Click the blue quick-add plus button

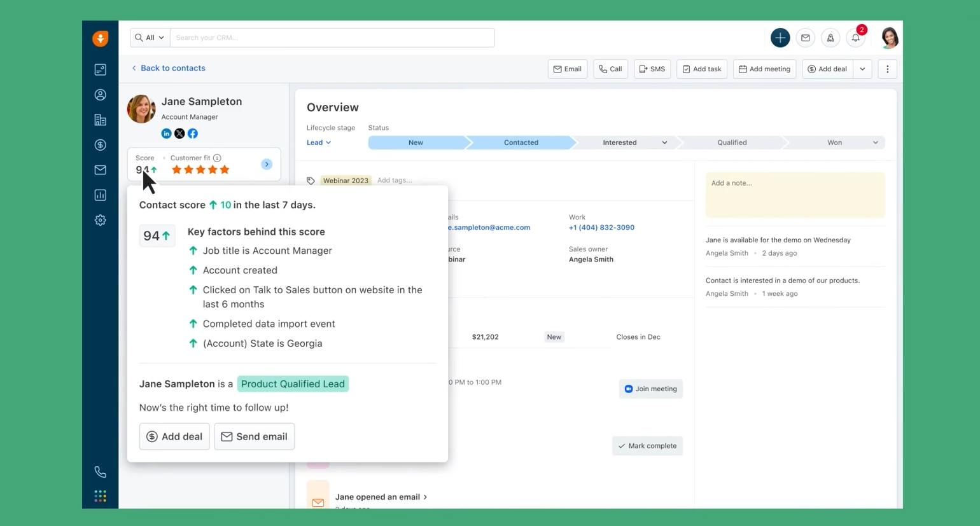pos(780,38)
